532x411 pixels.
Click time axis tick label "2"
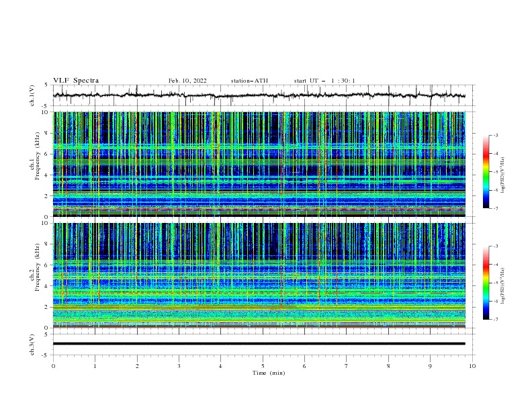[x=137, y=366]
